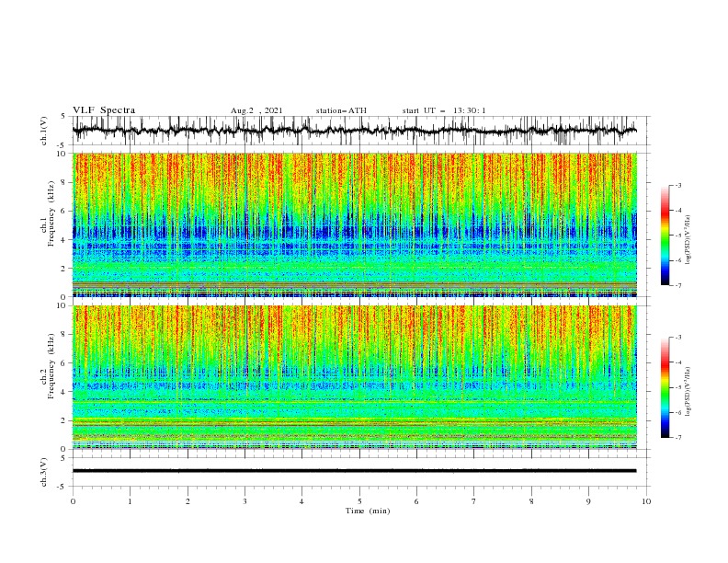Click time-axis tick label "10"

pyautogui.click(x=646, y=501)
